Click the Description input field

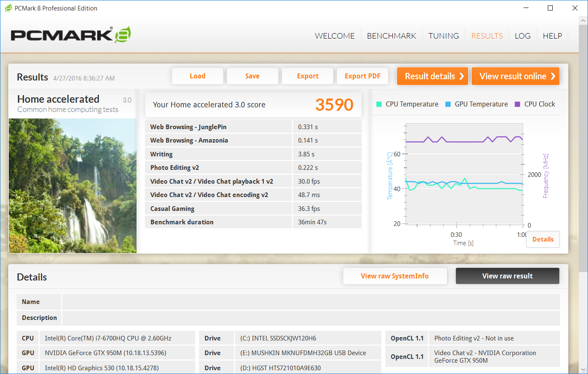(x=311, y=318)
